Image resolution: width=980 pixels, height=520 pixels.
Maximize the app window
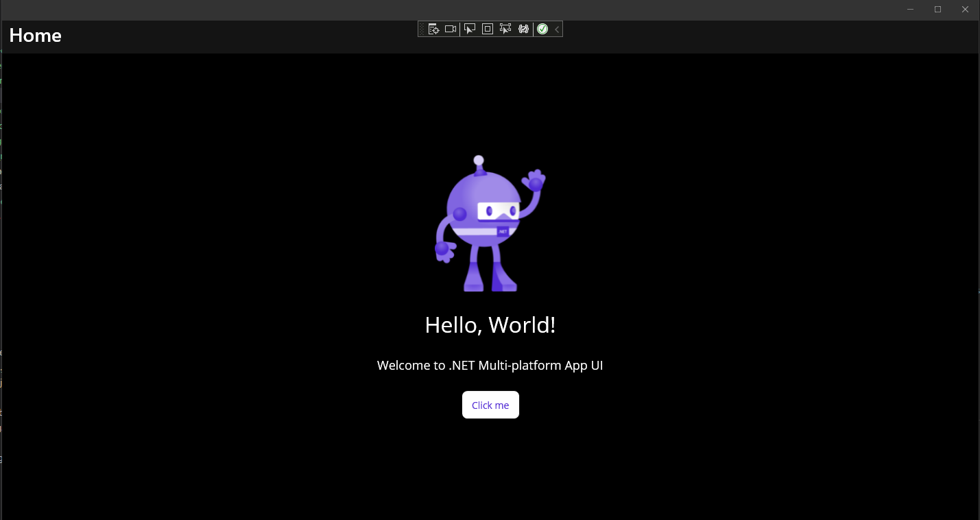937,10
